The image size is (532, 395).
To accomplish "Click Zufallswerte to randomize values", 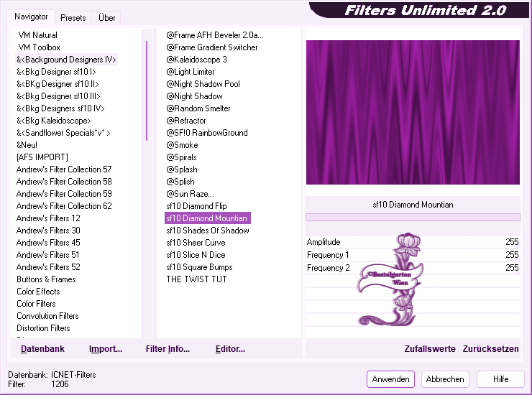I will [x=430, y=349].
